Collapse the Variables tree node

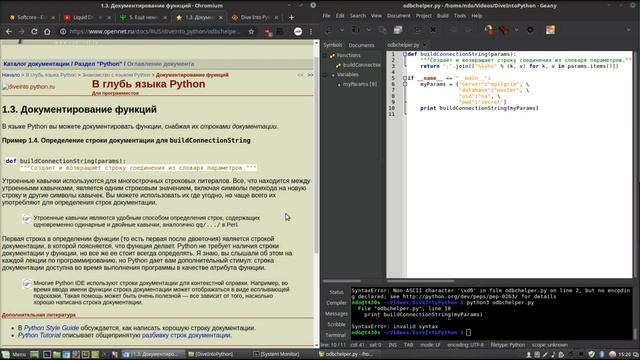(x=325, y=75)
